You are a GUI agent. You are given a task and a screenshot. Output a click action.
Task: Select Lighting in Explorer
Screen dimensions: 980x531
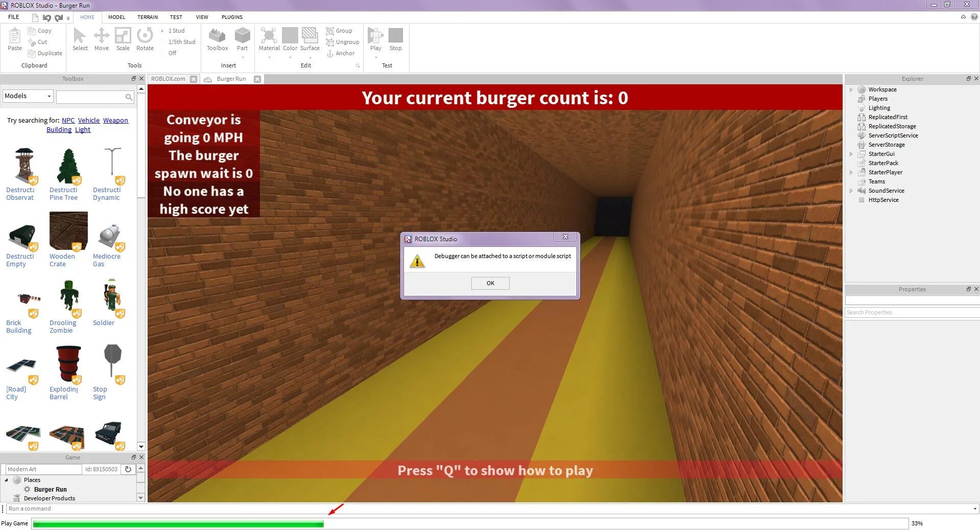[879, 108]
